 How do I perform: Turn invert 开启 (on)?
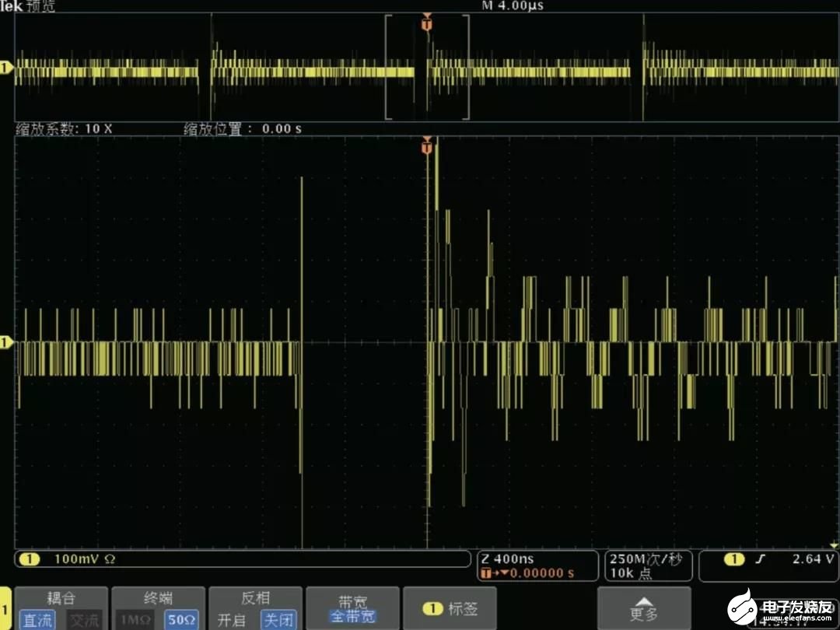pos(232,620)
